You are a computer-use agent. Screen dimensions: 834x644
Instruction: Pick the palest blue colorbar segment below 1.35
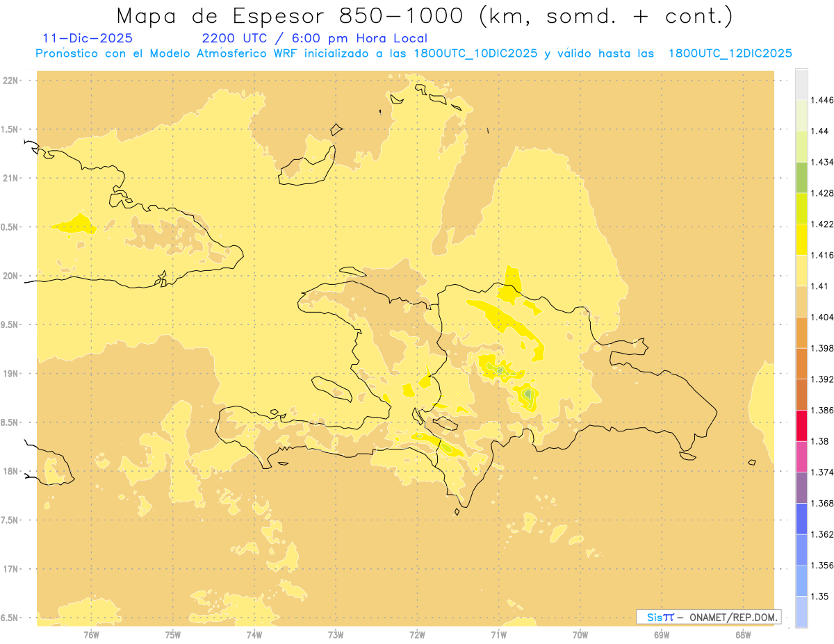801,611
